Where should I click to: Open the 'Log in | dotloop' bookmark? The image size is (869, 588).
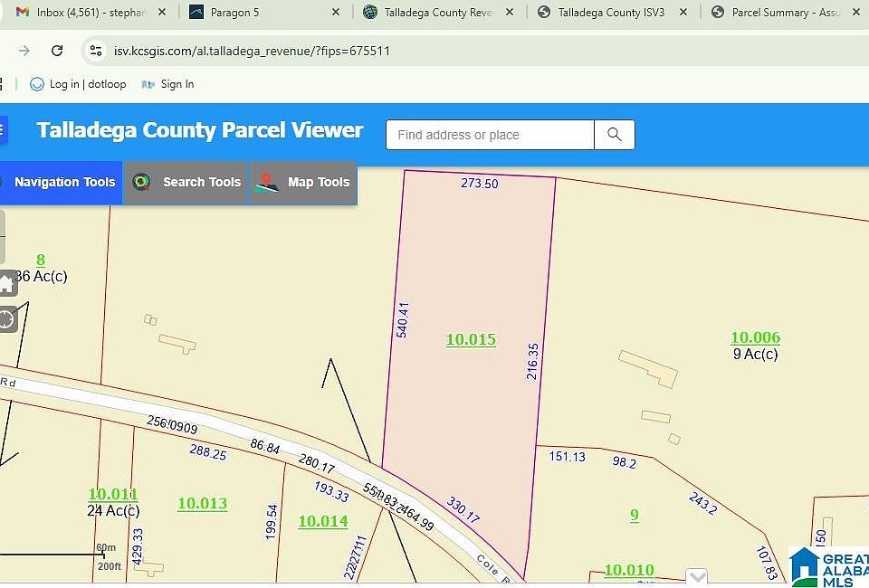point(78,84)
